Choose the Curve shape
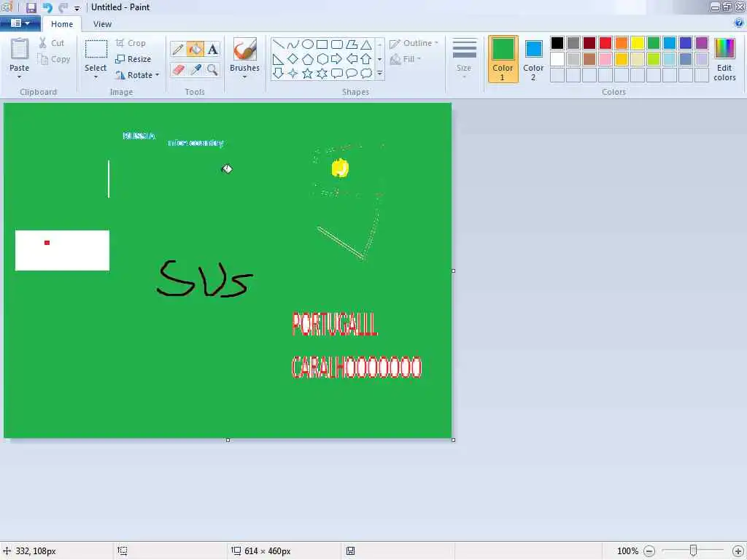 (x=293, y=44)
